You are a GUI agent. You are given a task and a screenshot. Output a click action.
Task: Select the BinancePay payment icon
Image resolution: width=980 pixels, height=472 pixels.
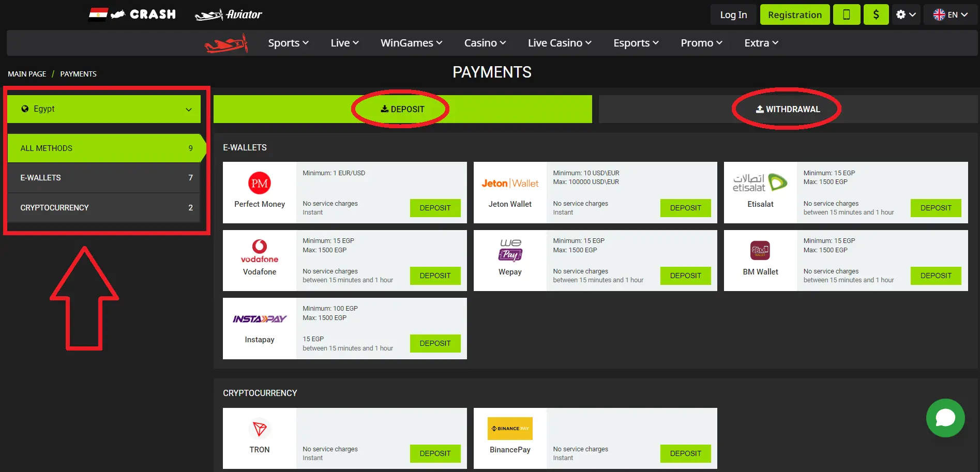point(509,429)
